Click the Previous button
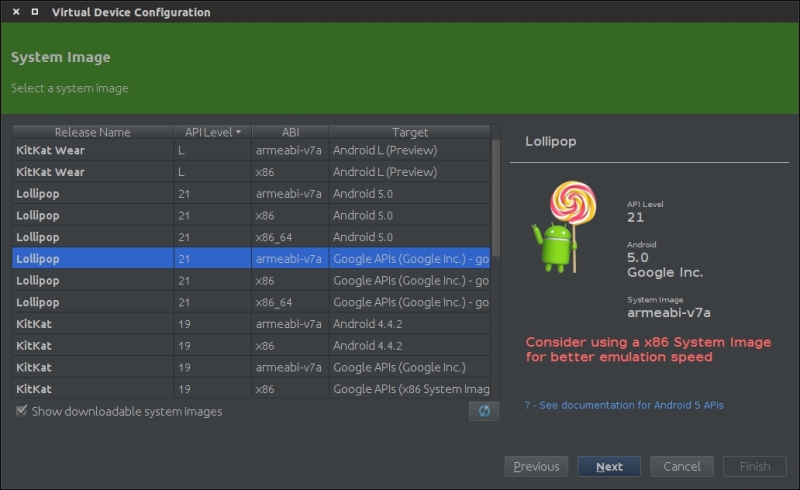The width and height of the screenshot is (800, 490). click(x=536, y=467)
